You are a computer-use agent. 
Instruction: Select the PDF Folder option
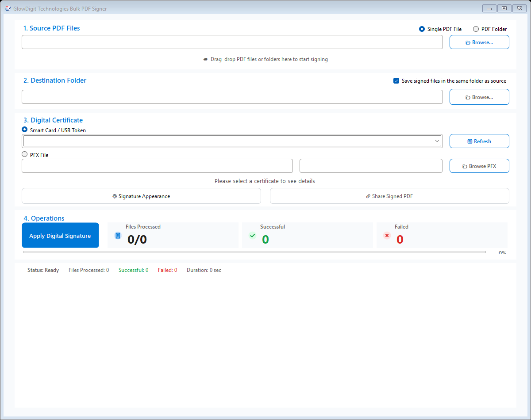click(x=490, y=29)
